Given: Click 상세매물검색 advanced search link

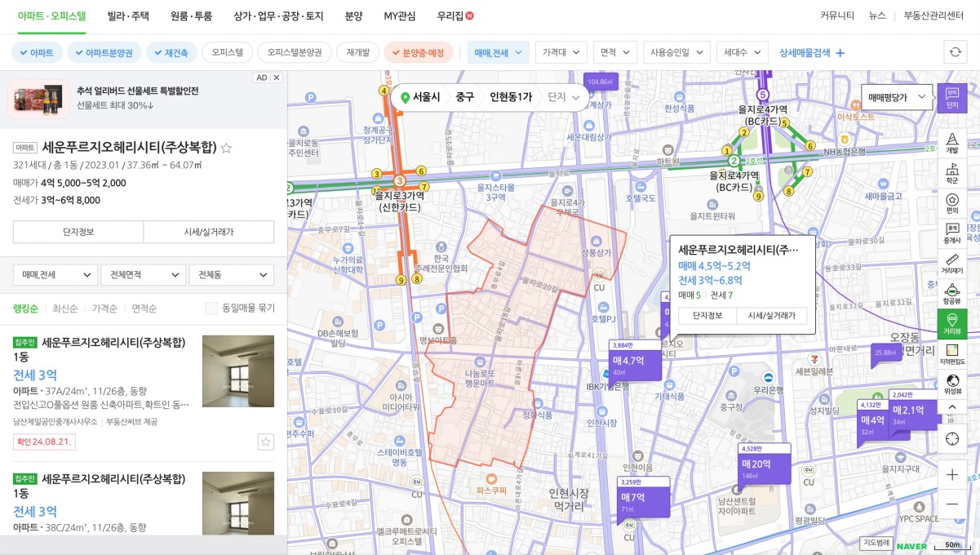Looking at the screenshot, I should pos(812,52).
